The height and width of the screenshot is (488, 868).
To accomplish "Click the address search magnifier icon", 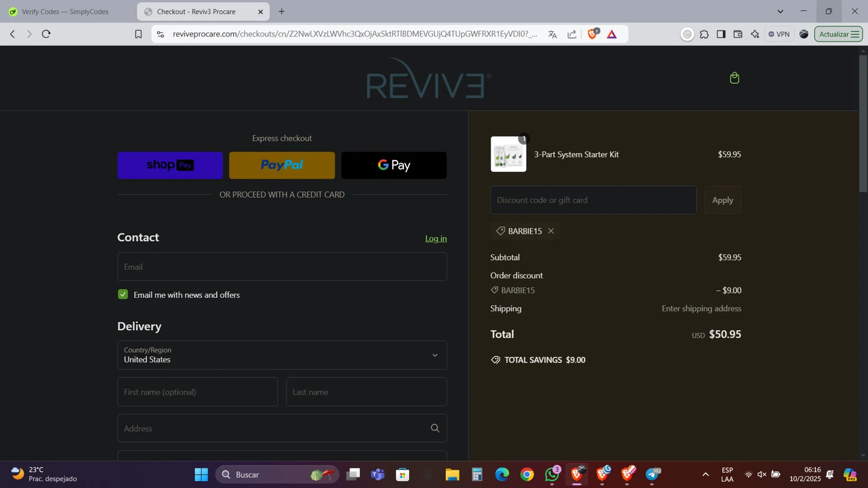I will click(435, 428).
